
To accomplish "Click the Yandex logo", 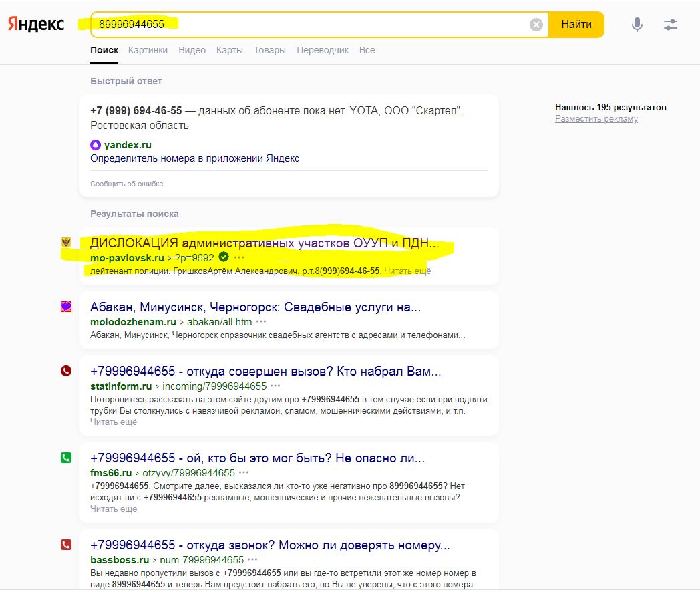I will 36,24.
